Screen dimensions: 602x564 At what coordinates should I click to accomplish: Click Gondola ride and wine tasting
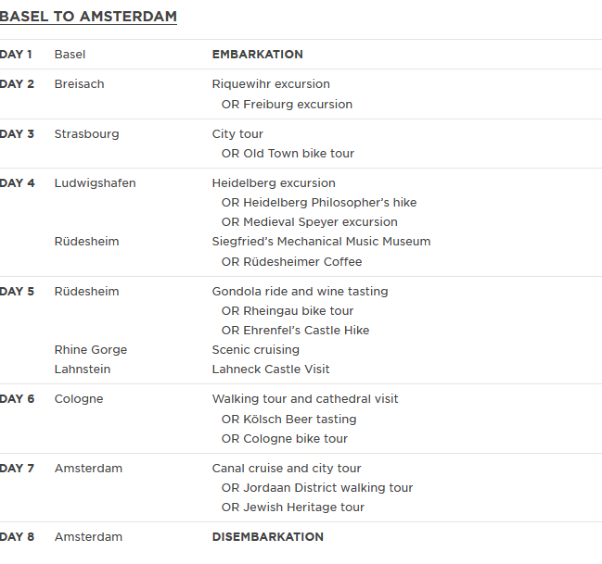tap(300, 291)
